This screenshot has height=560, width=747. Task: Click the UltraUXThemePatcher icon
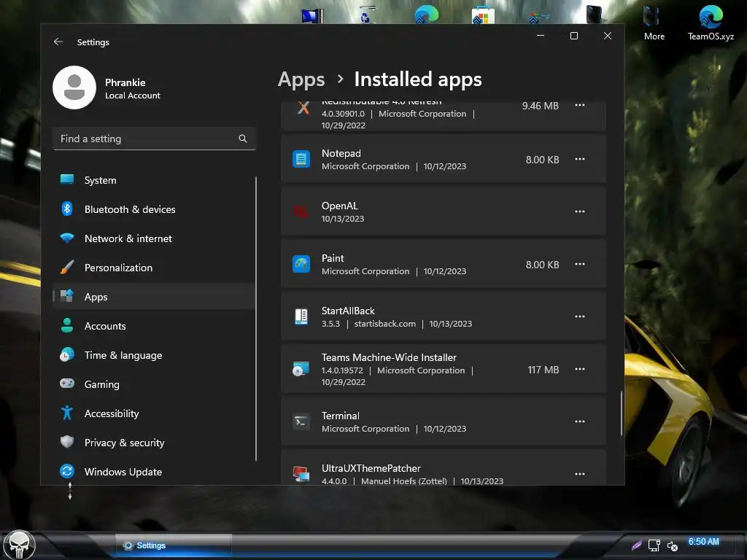pos(301,474)
